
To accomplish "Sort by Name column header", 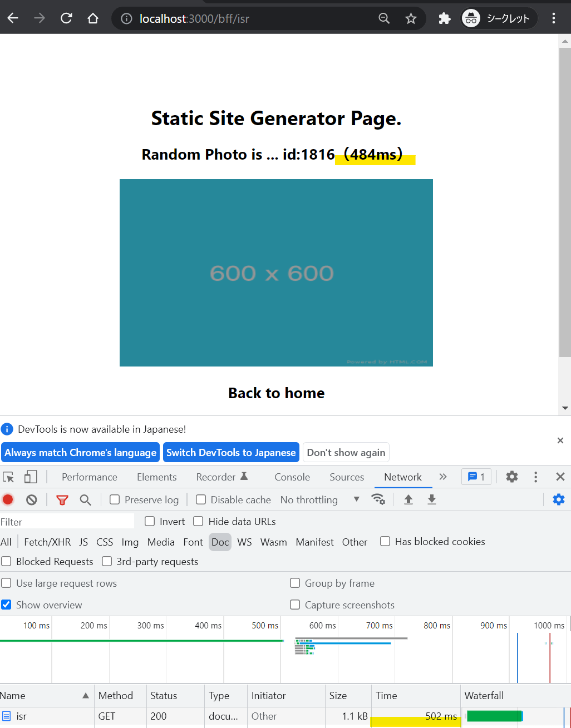I will click(47, 695).
